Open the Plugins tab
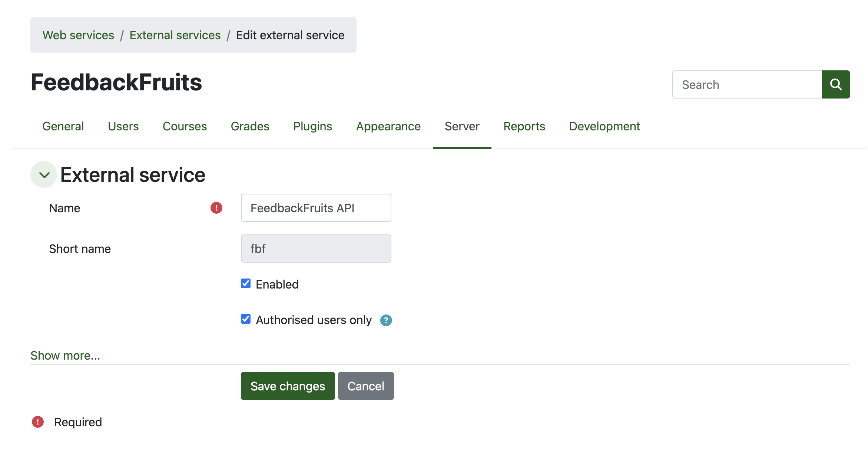Image resolution: width=868 pixels, height=460 pixels. tap(312, 126)
